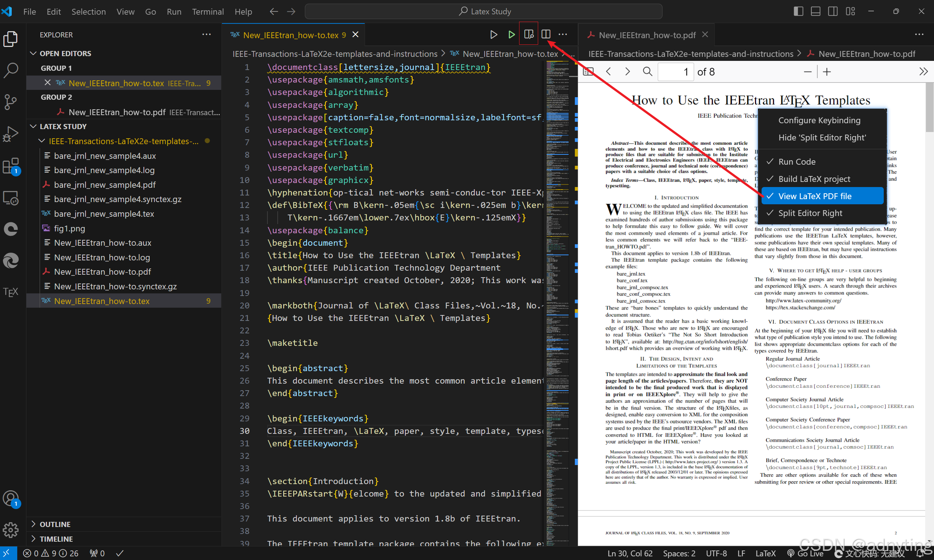The width and height of the screenshot is (934, 560).
Task: Open the File menu
Action: [29, 12]
